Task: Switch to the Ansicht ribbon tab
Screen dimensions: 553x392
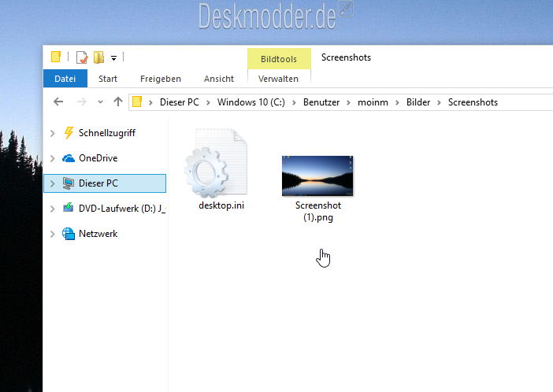Action: point(219,79)
